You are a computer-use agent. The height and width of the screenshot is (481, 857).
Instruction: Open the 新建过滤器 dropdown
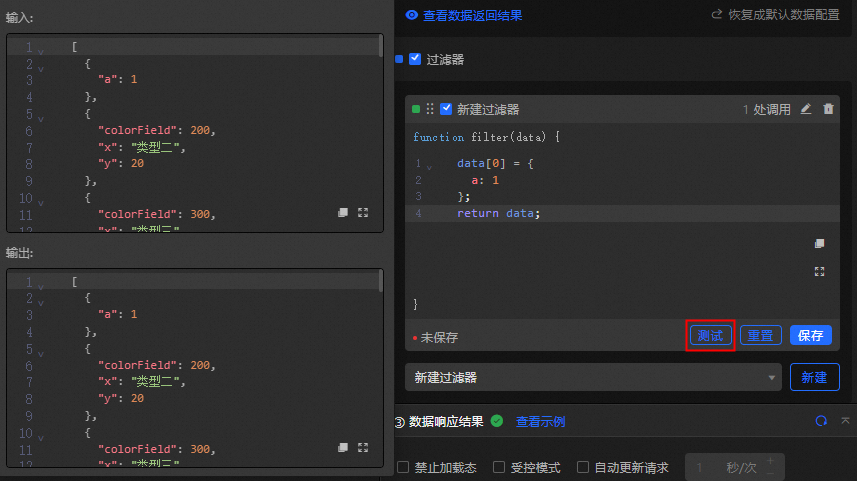(x=594, y=377)
